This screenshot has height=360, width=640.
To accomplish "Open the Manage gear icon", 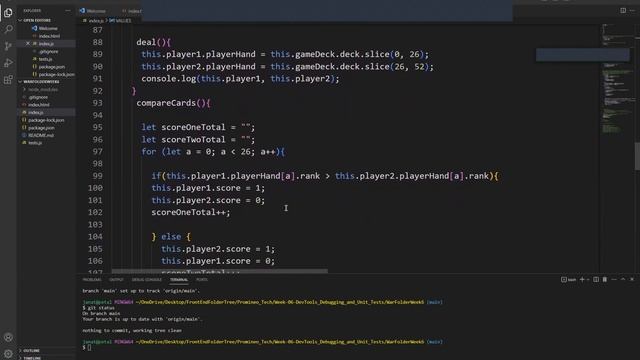I will (x=8, y=353).
